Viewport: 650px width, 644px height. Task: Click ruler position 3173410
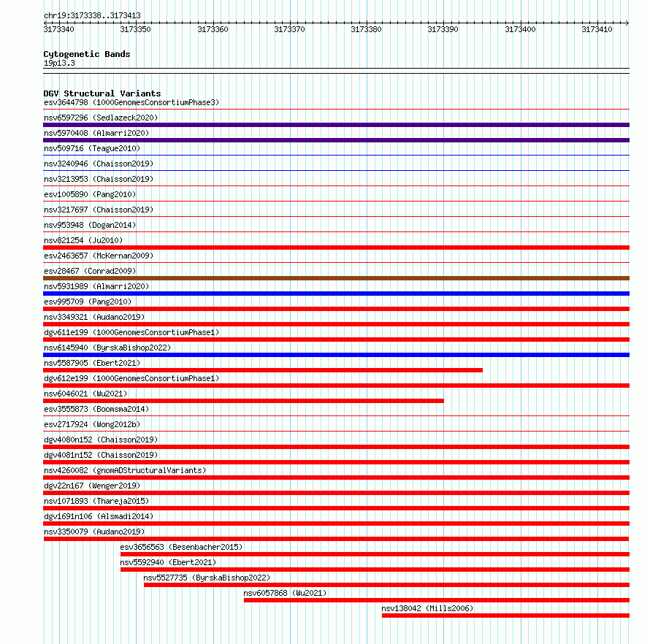click(x=597, y=29)
